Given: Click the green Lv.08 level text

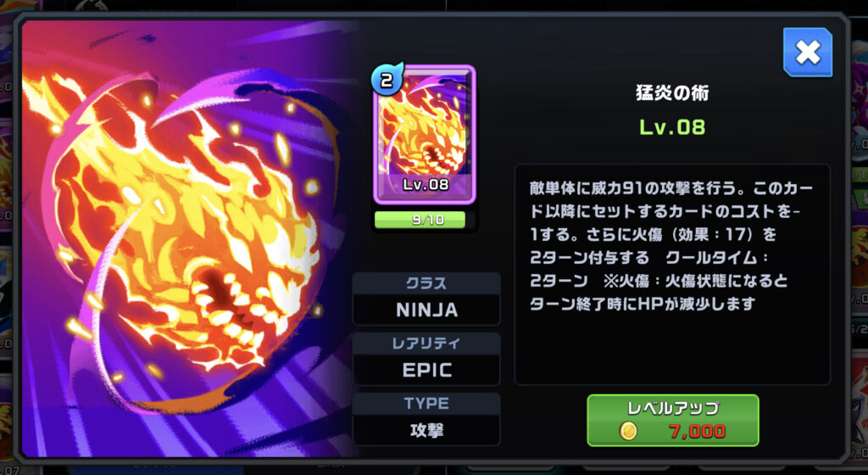Looking at the screenshot, I should pos(672,127).
